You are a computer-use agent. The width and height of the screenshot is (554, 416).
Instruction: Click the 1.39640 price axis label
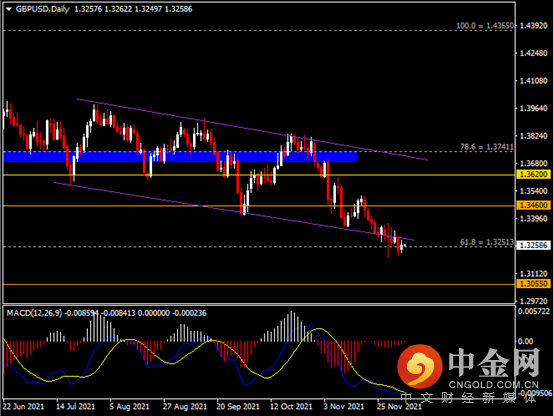click(x=534, y=108)
